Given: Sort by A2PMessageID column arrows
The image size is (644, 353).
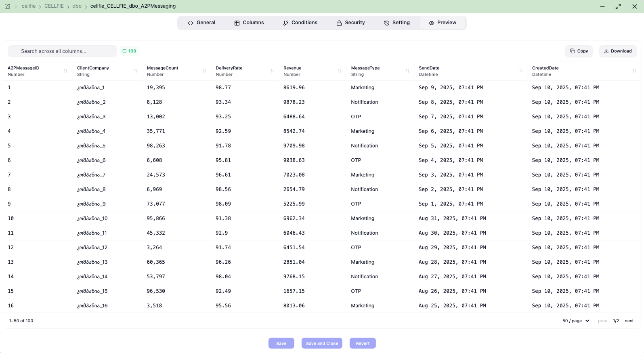Looking at the screenshot, I should [x=65, y=71].
